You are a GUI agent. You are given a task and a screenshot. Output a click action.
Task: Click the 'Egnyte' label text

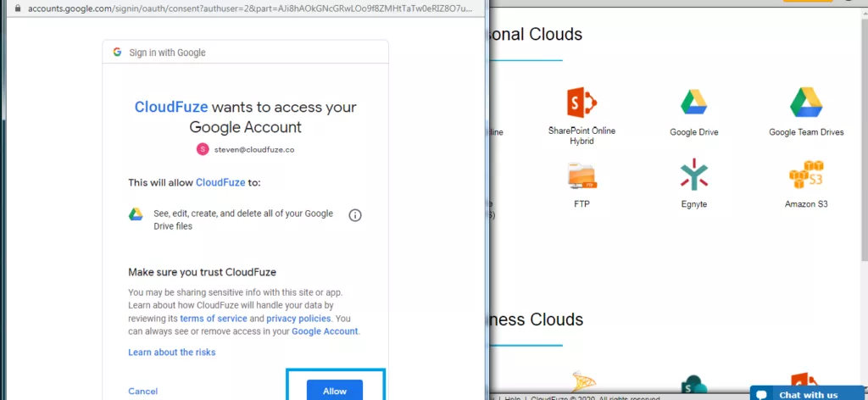[x=693, y=204]
